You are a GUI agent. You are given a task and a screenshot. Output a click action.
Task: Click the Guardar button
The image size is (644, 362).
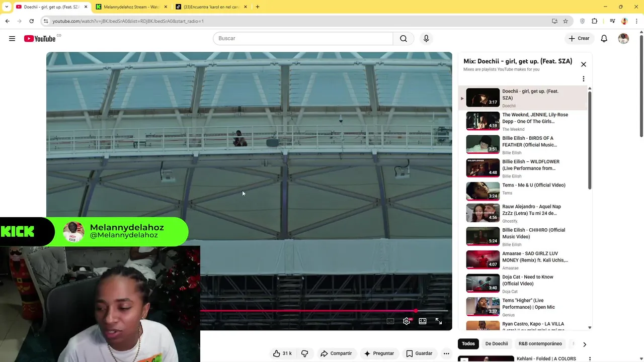pos(420,353)
